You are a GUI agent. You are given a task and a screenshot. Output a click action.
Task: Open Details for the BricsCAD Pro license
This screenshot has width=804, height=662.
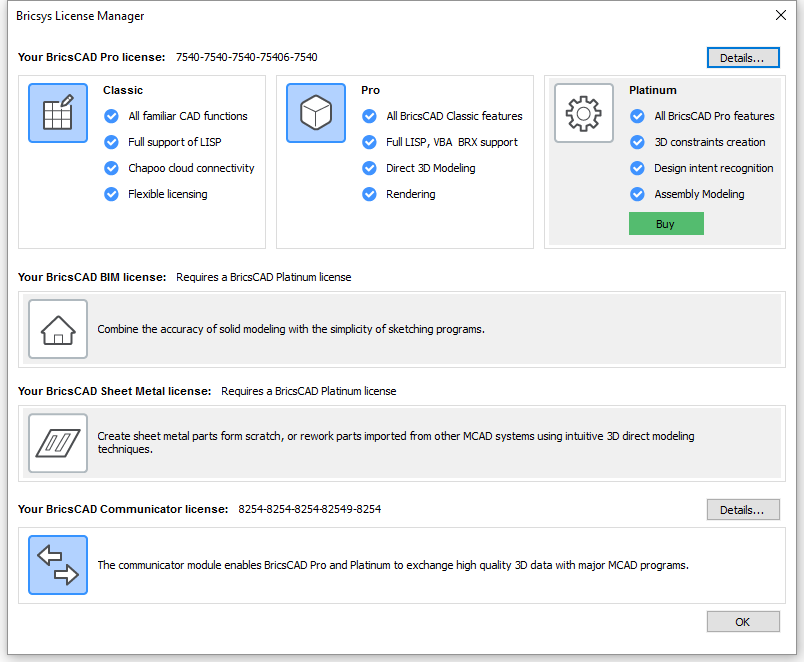pos(743,58)
